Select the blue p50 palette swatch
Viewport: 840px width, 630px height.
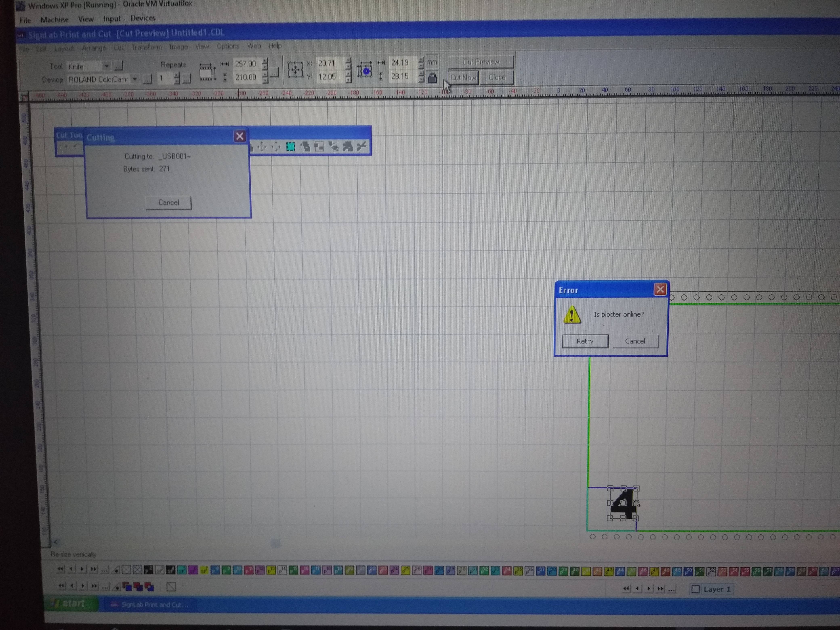click(688, 571)
